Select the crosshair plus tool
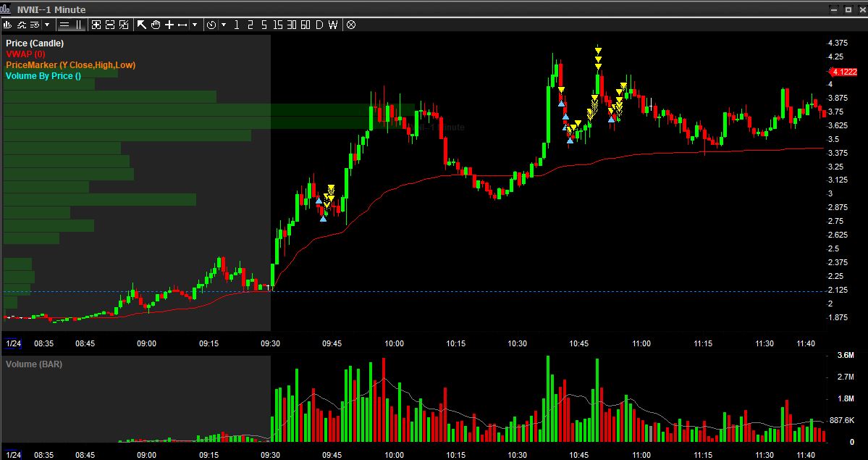Screen dimensions: 868x460 pos(169,25)
